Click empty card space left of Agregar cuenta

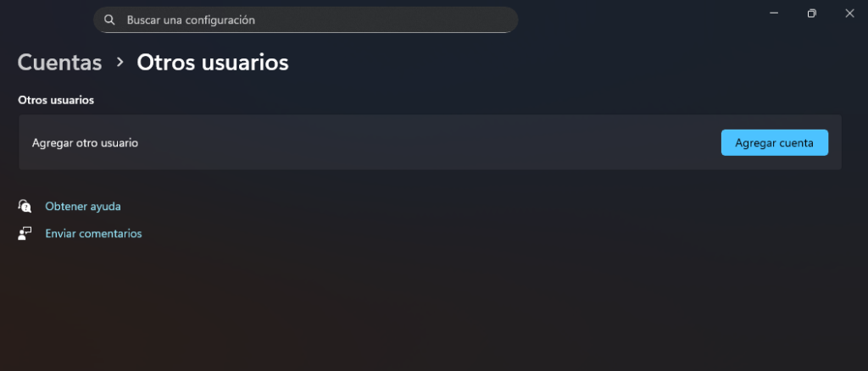[424, 143]
